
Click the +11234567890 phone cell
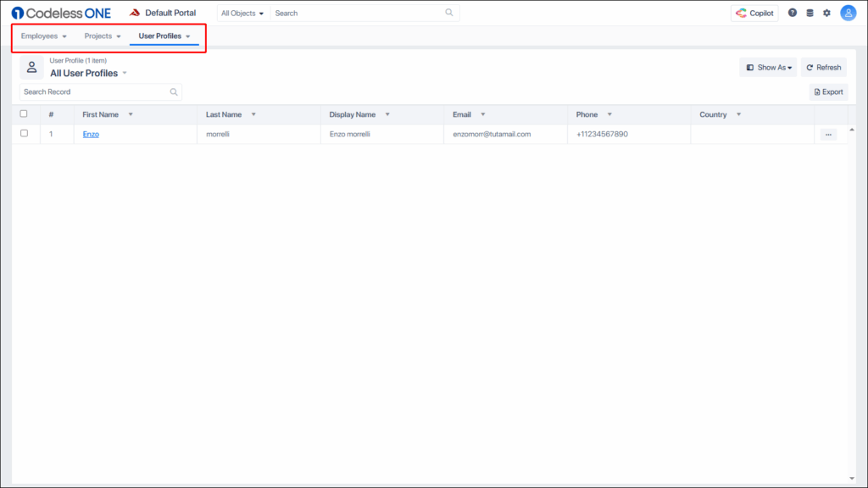[629, 134]
